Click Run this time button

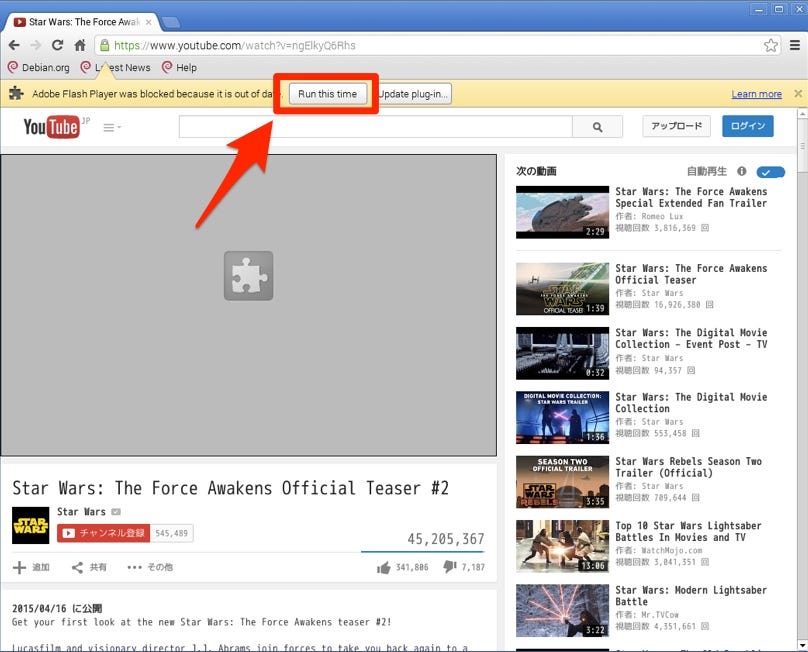click(328, 94)
